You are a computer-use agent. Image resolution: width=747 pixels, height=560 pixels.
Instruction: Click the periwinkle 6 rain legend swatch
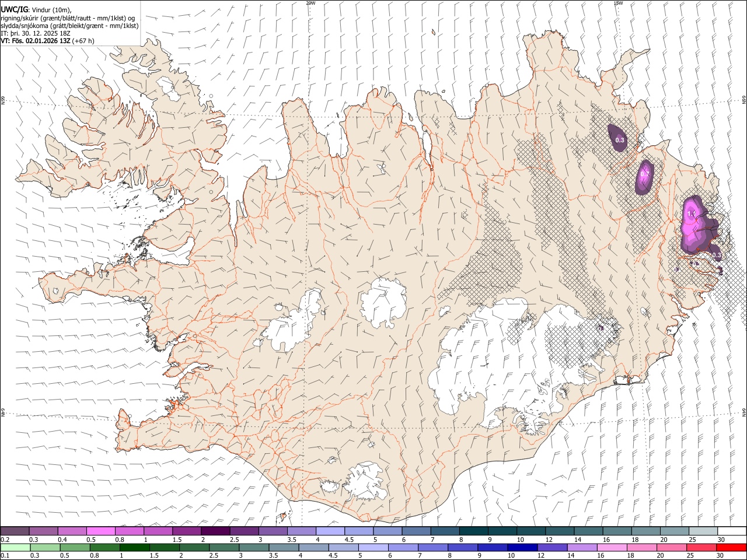pos(403,547)
